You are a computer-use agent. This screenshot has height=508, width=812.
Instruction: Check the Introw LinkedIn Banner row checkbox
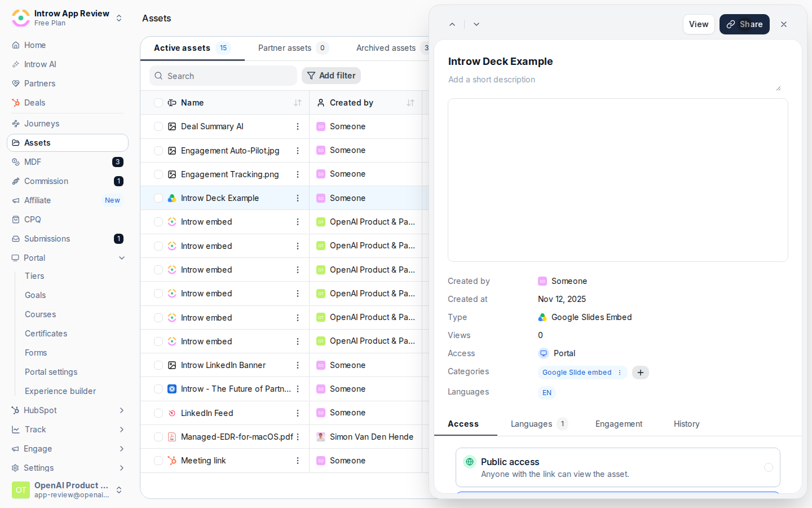coord(158,365)
